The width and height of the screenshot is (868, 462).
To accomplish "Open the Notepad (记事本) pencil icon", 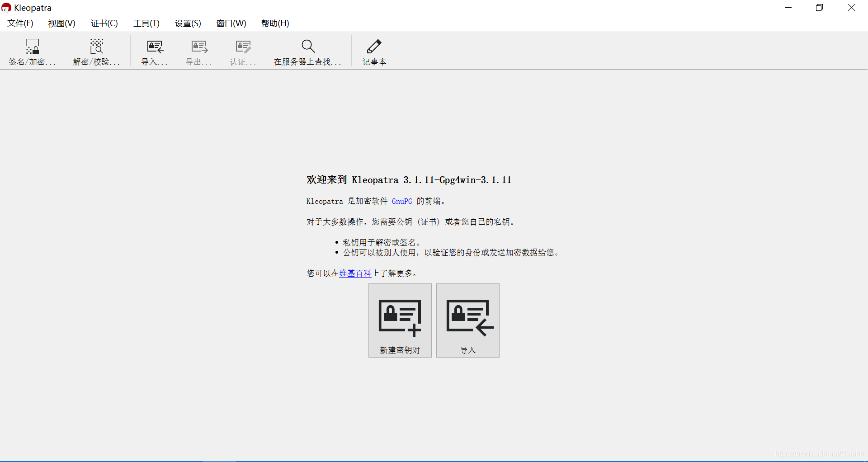I will pyautogui.click(x=374, y=46).
